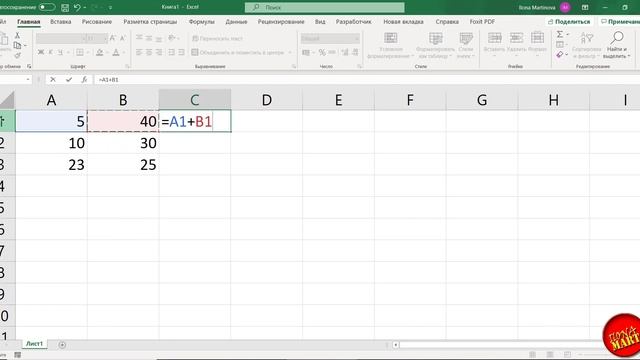
Task: Open Форматировать как таблицу dropdown
Action: (436, 45)
